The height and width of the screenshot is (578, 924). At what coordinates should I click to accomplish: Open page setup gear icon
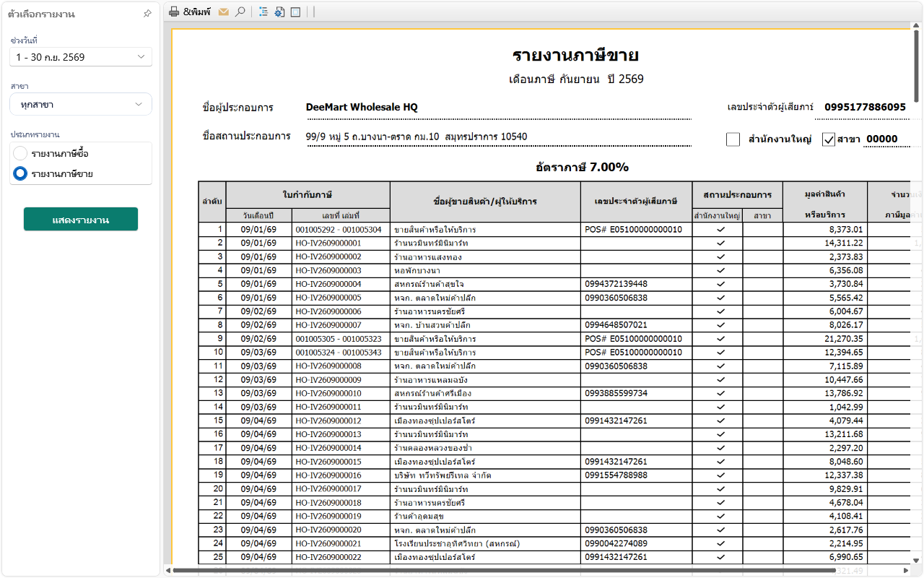click(279, 12)
